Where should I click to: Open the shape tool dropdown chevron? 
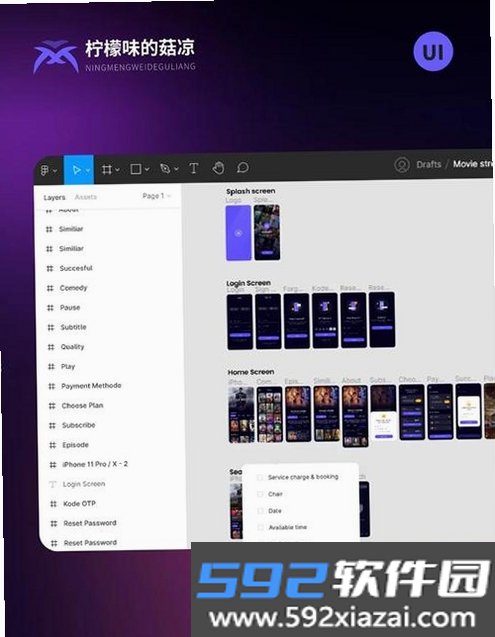tap(147, 169)
